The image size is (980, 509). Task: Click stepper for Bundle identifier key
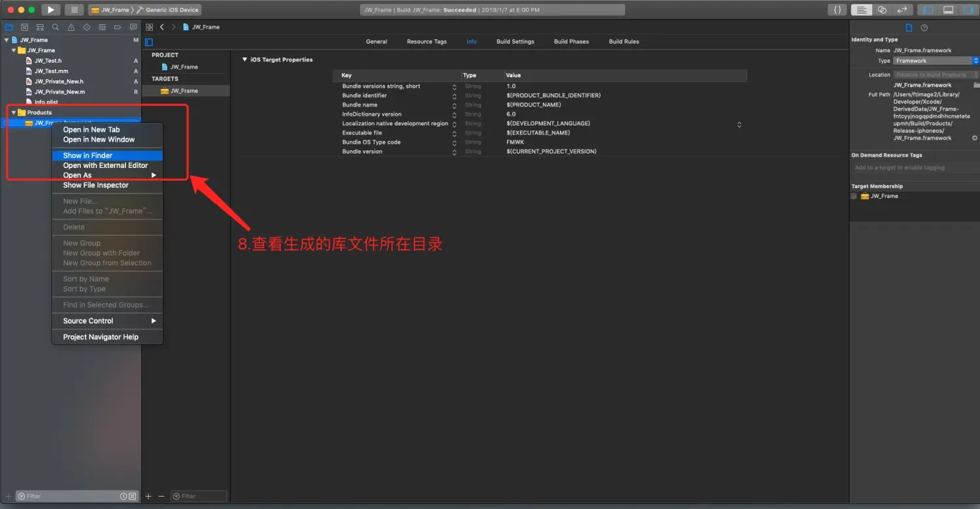(x=454, y=96)
